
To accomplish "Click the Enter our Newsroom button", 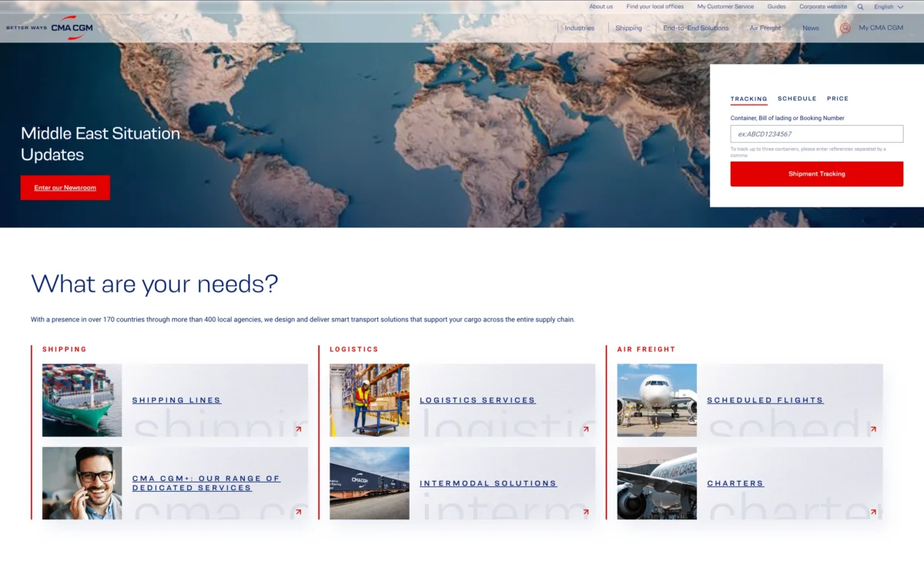I will coord(65,187).
